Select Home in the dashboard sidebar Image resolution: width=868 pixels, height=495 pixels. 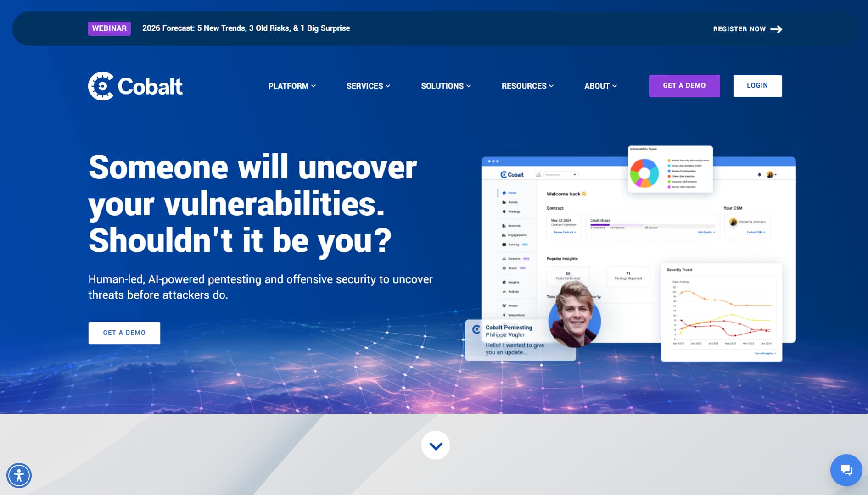click(x=512, y=193)
